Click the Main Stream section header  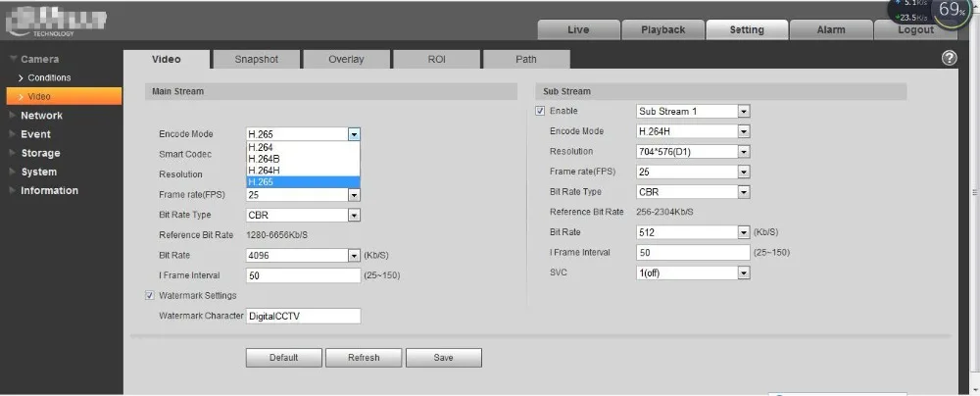(331, 91)
